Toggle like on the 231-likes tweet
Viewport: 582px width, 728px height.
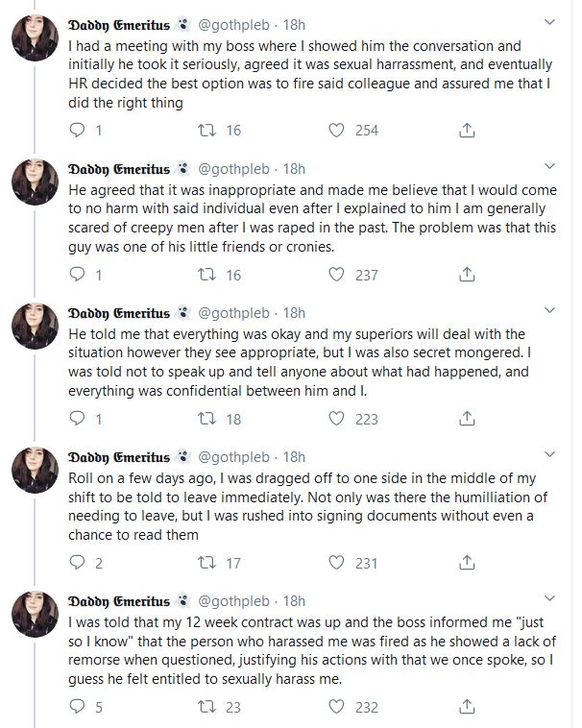pos(337,564)
